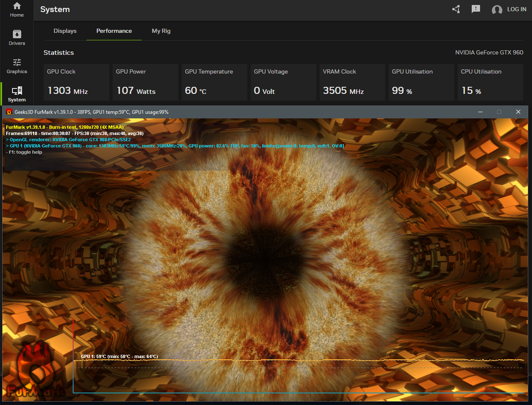Open the Drivers section in sidebar

[17, 38]
